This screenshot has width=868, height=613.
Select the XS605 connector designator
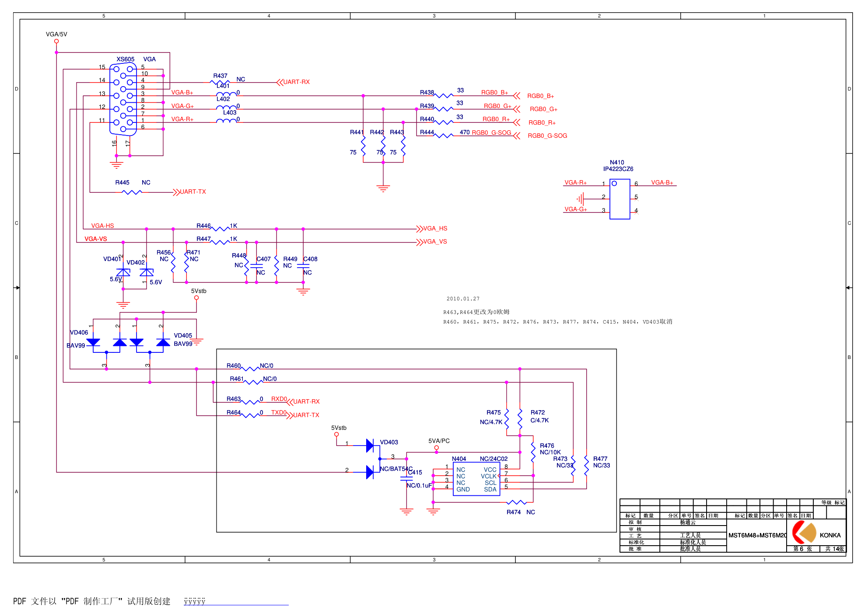coord(125,59)
